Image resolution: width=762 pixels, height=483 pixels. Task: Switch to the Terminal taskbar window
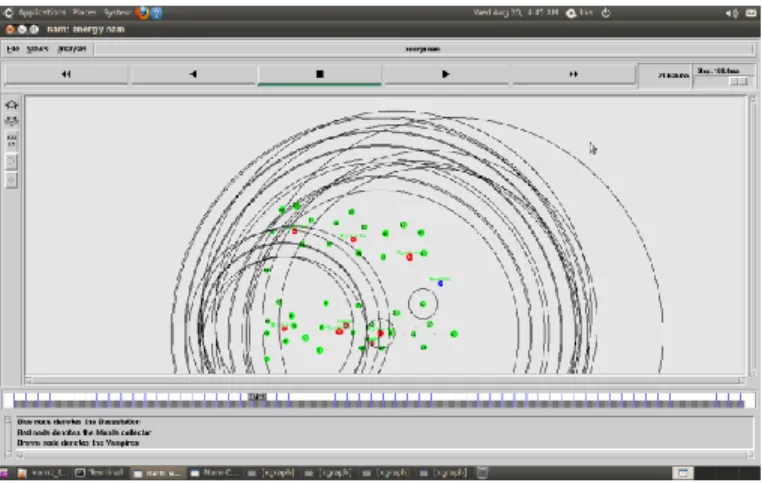pos(100,472)
